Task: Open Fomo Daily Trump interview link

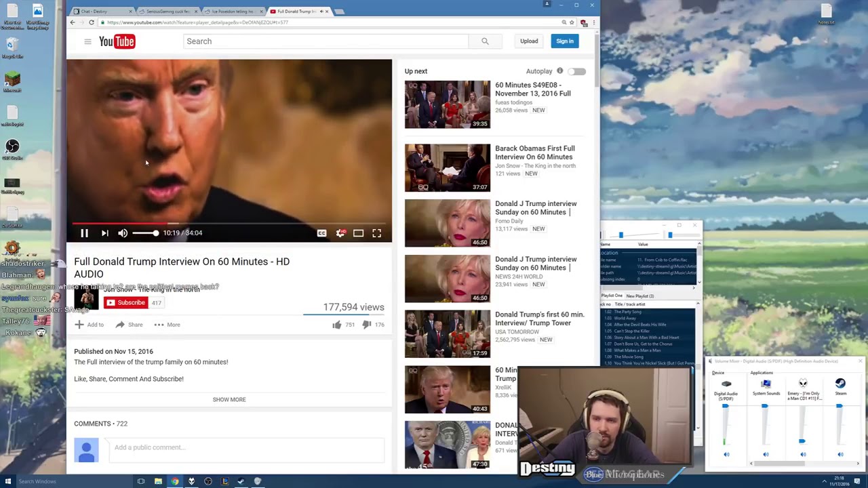Action: pos(536,208)
